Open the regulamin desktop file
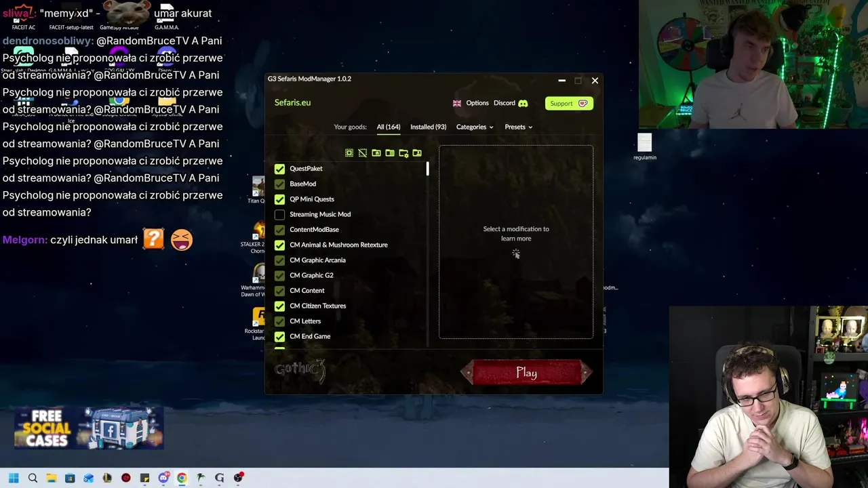The width and height of the screenshot is (868, 488). (645, 146)
